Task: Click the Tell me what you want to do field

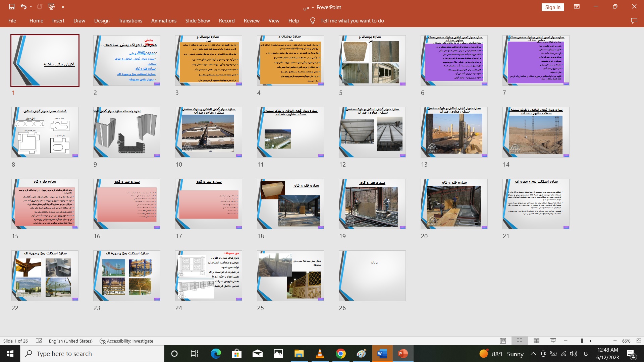Action: coord(352,21)
